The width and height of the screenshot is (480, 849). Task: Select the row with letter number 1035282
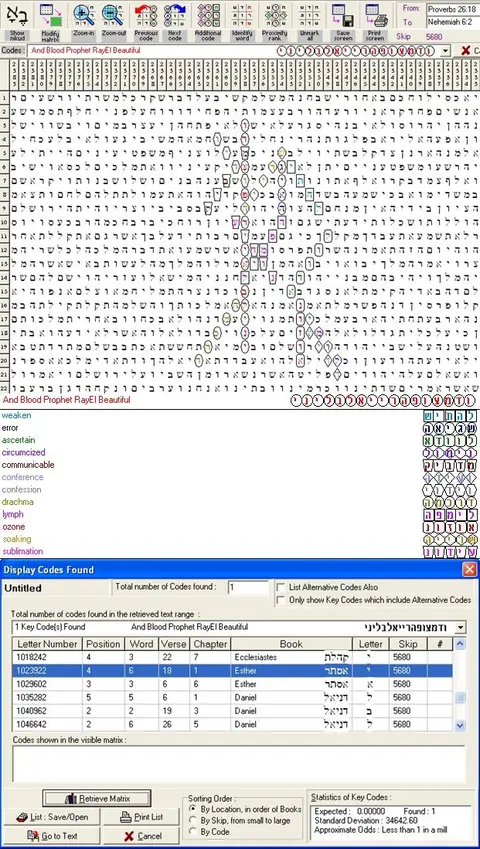point(233,697)
